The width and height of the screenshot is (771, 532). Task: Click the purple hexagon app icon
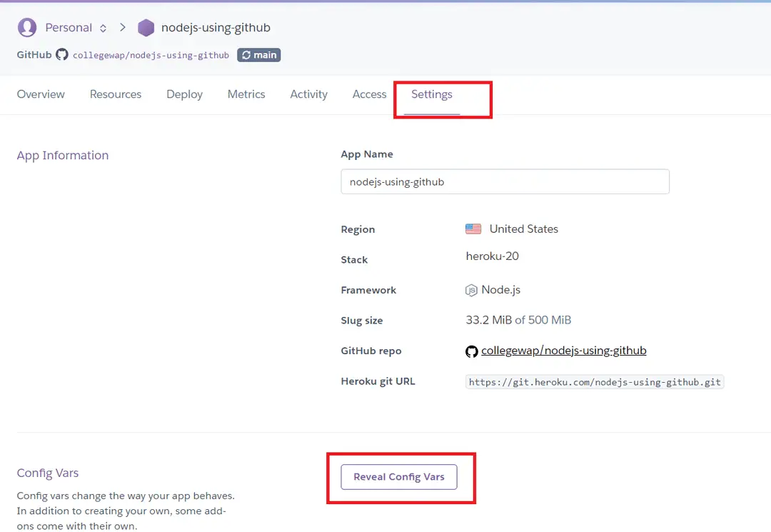[146, 28]
